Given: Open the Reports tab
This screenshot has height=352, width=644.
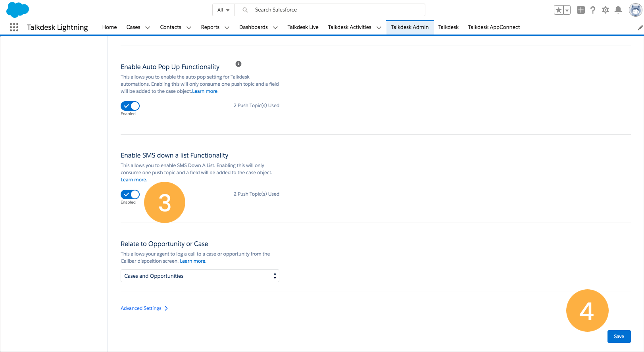Looking at the screenshot, I should 210,27.
